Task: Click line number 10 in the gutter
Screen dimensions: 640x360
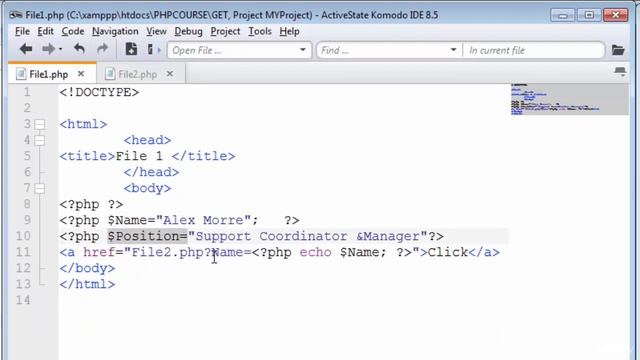Action: pyautogui.click(x=23, y=236)
